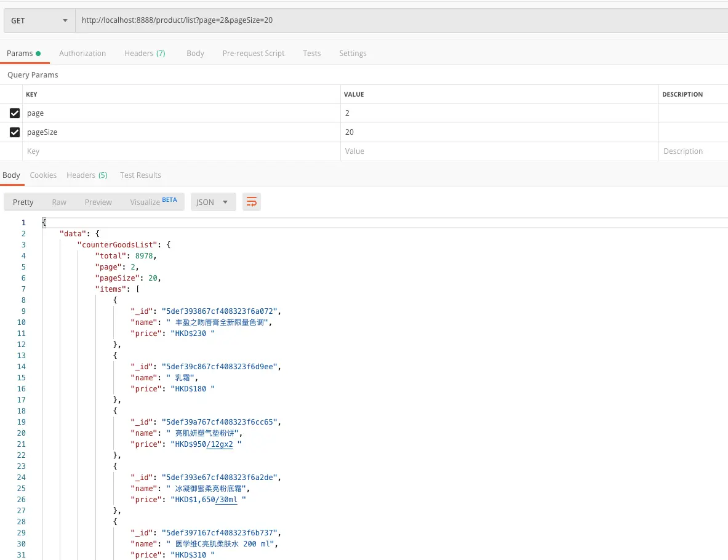
Task: Switch to the Tests tab
Action: point(312,54)
